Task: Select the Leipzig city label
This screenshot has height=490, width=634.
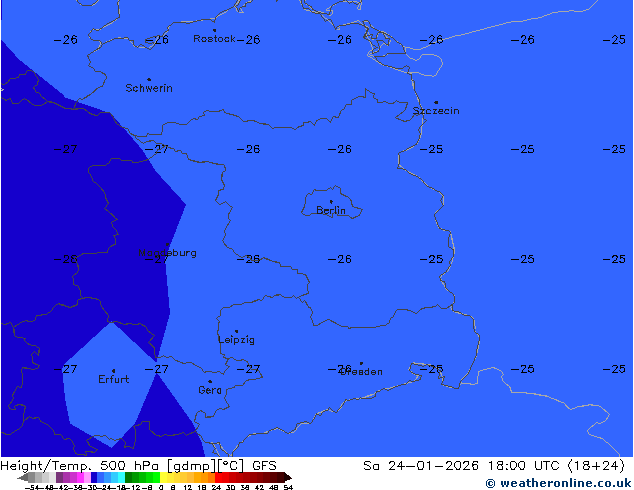Action: click(x=237, y=340)
